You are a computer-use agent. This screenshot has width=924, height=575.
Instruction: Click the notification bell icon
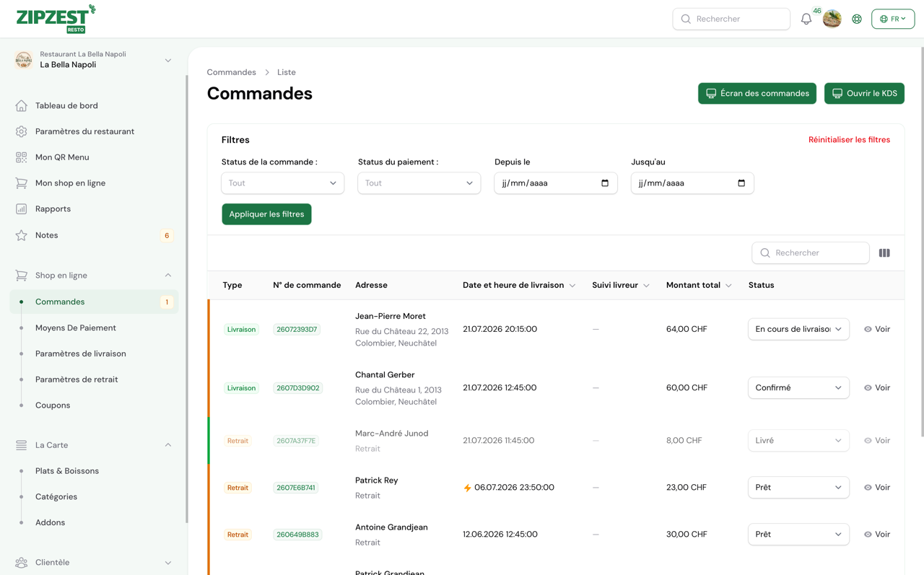click(806, 19)
